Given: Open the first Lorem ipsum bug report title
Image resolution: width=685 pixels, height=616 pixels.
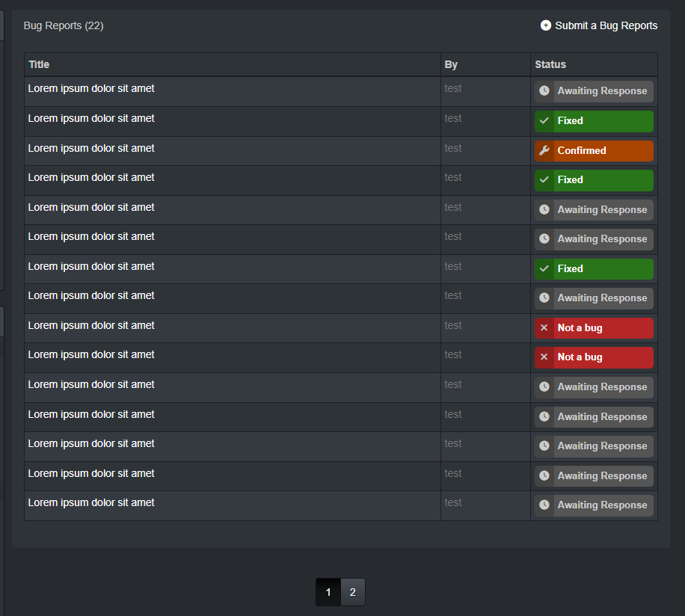Looking at the screenshot, I should pyautogui.click(x=91, y=89).
